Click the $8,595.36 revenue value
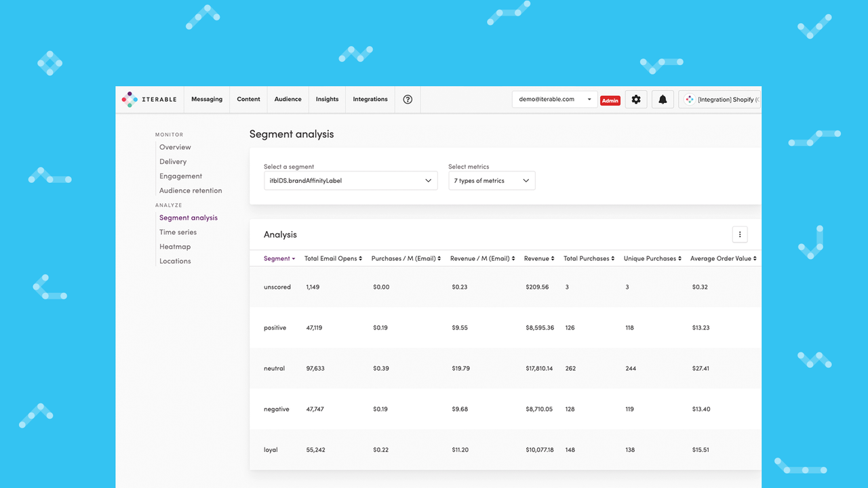Viewport: 868px width, 488px height. tap(540, 327)
